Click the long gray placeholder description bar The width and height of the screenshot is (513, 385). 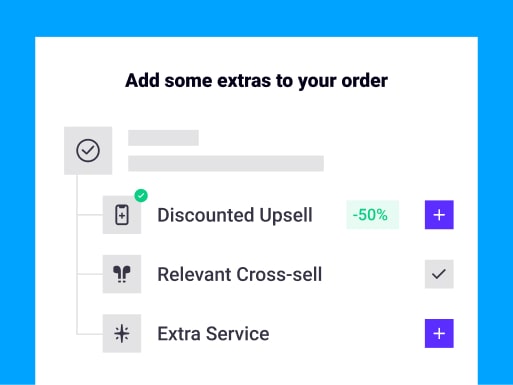(226, 163)
